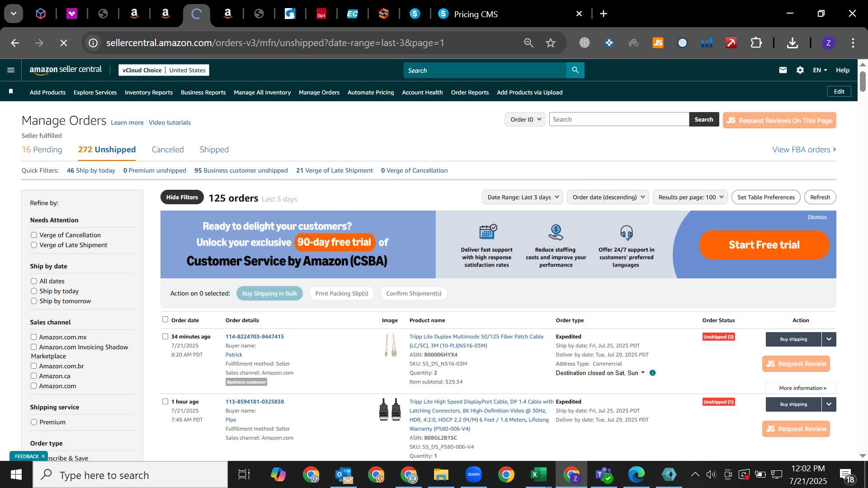Open the browser zoom magnifier icon
This screenshot has width=868, height=488.
528,43
